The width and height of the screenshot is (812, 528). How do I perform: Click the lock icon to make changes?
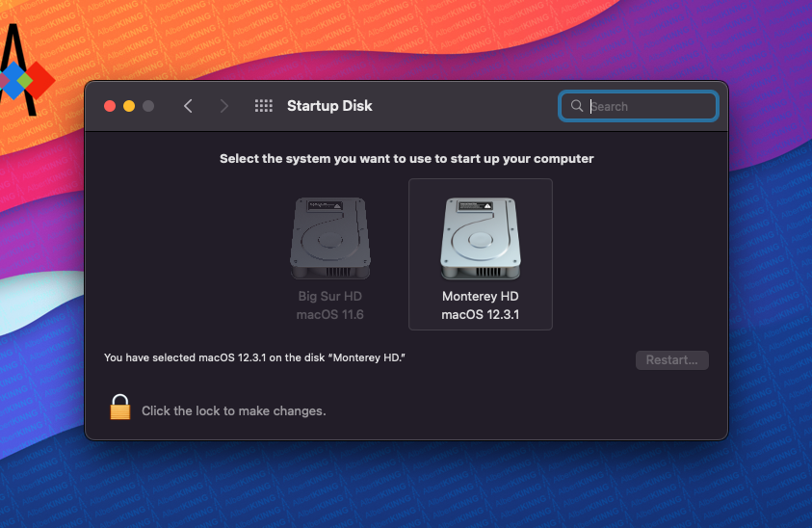(x=120, y=408)
